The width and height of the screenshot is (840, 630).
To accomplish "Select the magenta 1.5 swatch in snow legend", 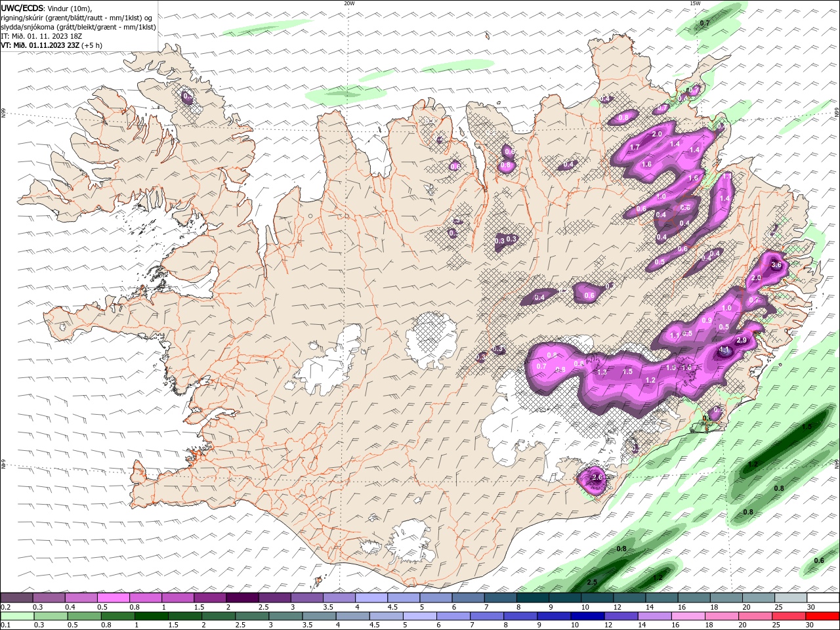I will [210, 598].
